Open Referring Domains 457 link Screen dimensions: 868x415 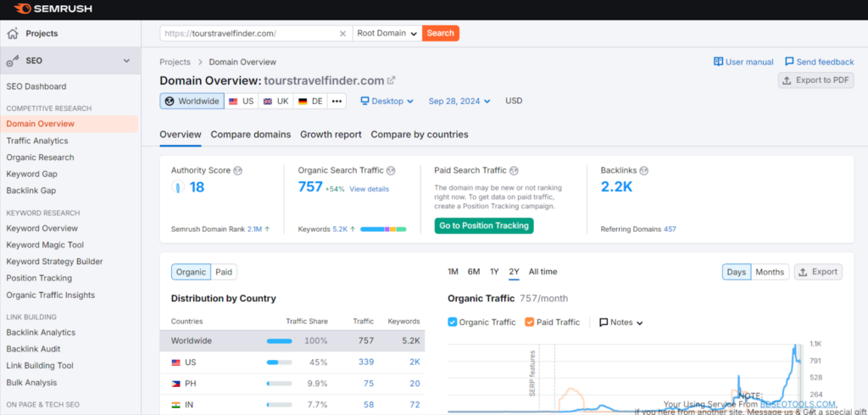670,229
